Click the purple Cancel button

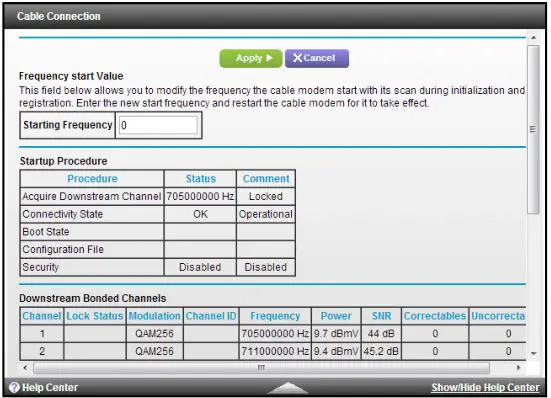[317, 58]
